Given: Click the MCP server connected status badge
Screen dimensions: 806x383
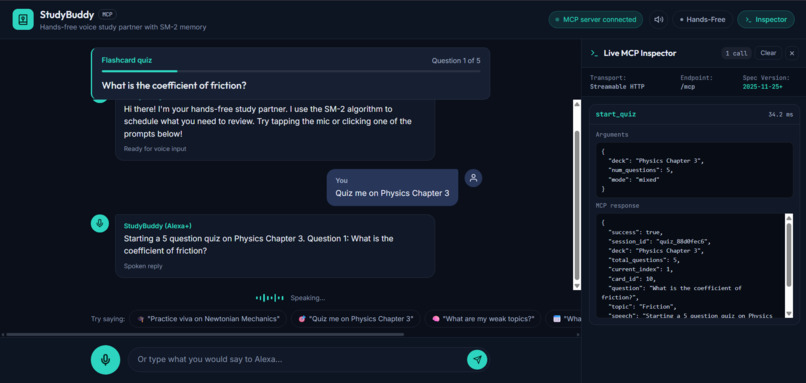Looking at the screenshot, I should 595,20.
